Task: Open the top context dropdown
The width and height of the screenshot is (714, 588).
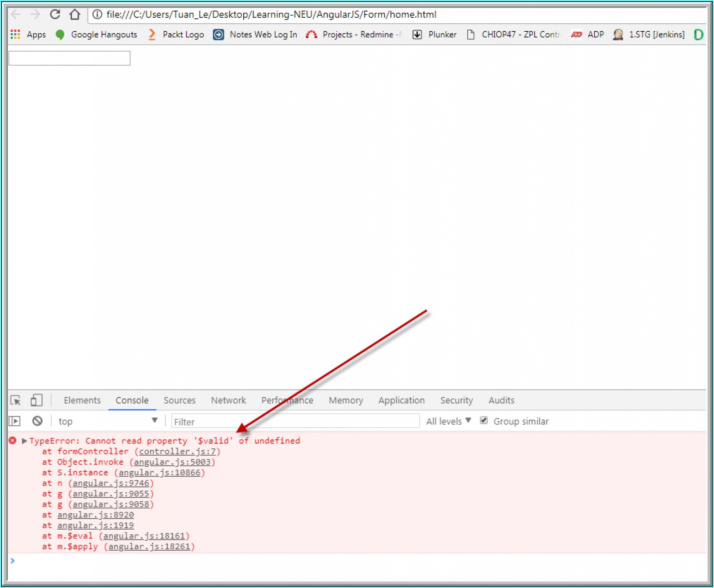Action: pyautogui.click(x=107, y=421)
